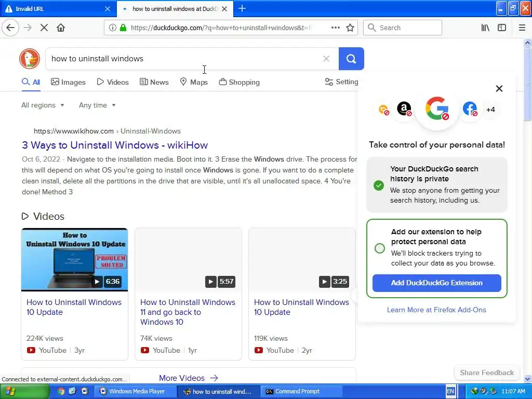Close the DuckDuckGo search tab
This screenshot has height=399, width=532.
click(224, 9)
